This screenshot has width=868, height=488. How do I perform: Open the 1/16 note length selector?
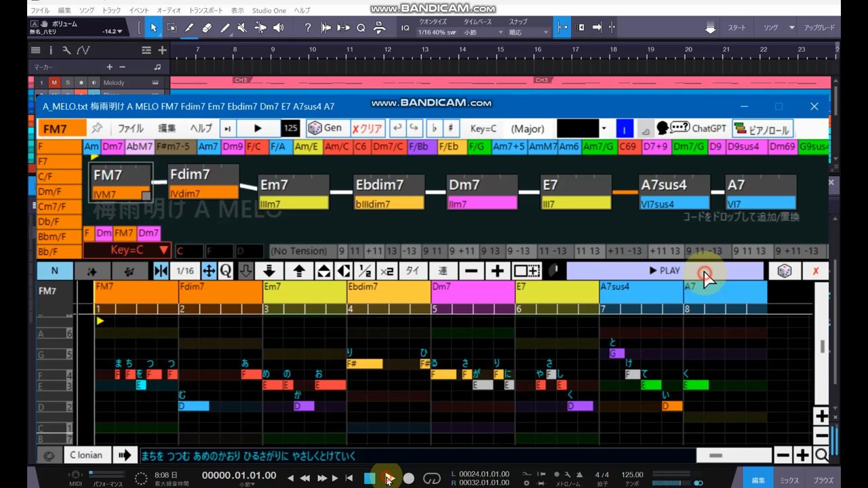click(x=185, y=271)
